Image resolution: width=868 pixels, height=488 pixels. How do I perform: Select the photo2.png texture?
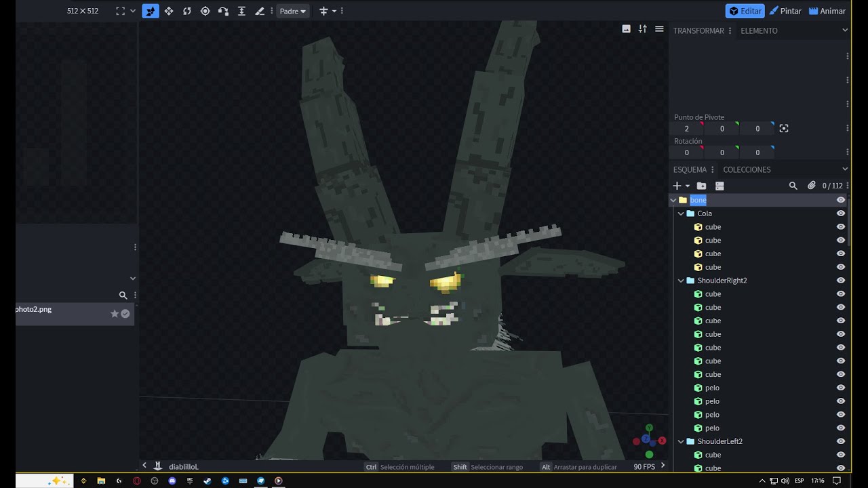point(75,314)
